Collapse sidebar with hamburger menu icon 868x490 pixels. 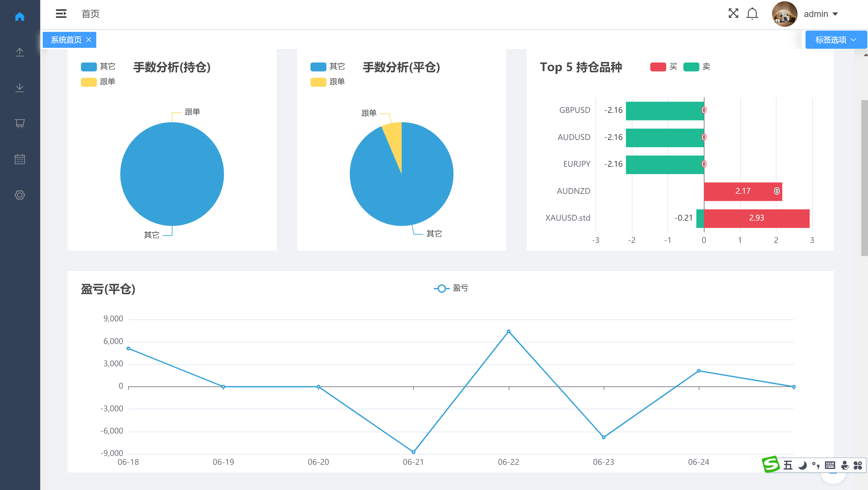[x=61, y=13]
